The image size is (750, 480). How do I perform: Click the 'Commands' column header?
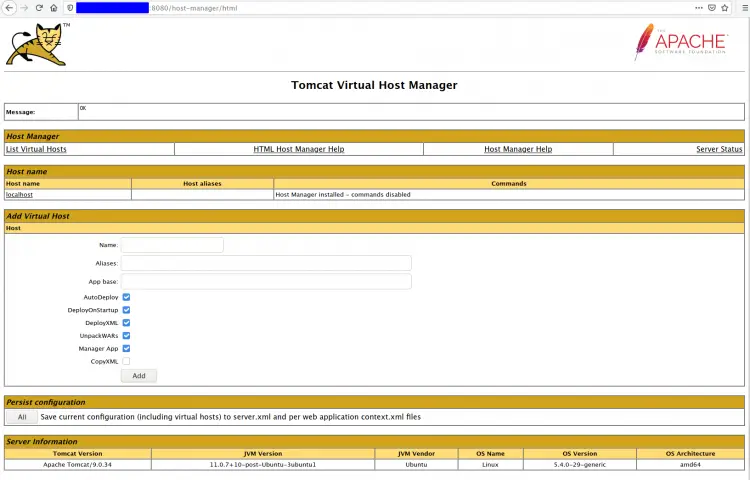509,184
